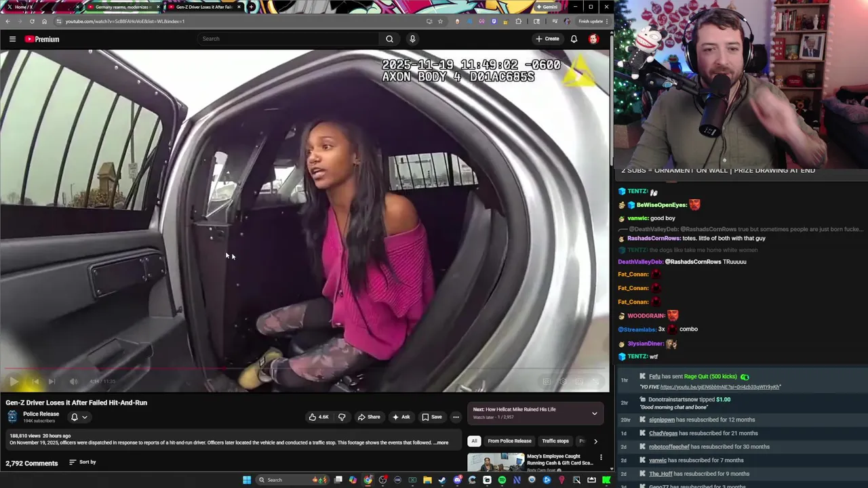
Task: Open the browser home page
Action: 44,21
